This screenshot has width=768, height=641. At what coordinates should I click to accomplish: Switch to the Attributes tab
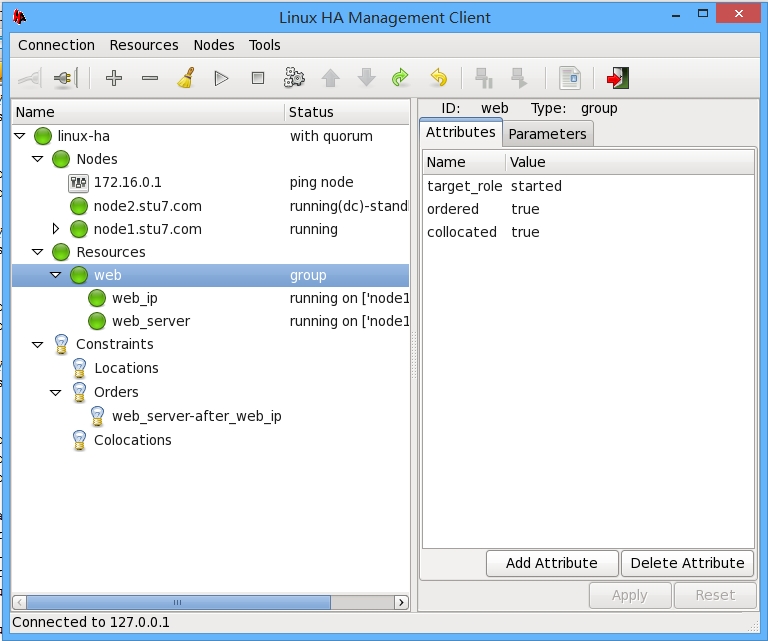tap(460, 132)
